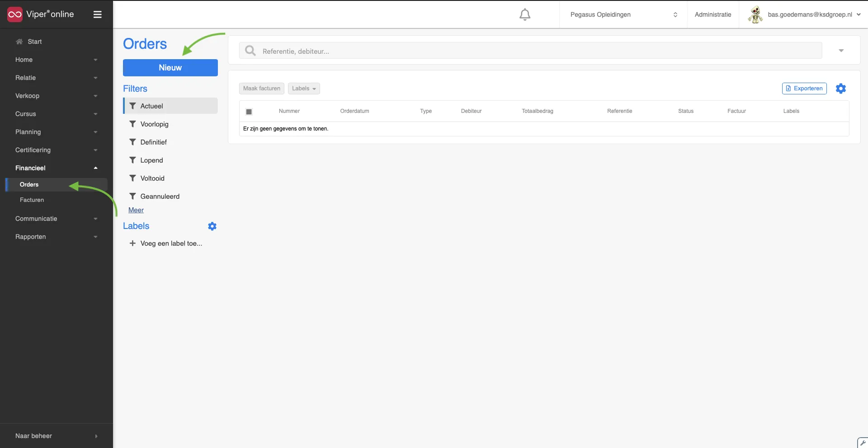Image resolution: width=868 pixels, height=448 pixels.
Task: Open the notifications bell
Action: pos(524,14)
